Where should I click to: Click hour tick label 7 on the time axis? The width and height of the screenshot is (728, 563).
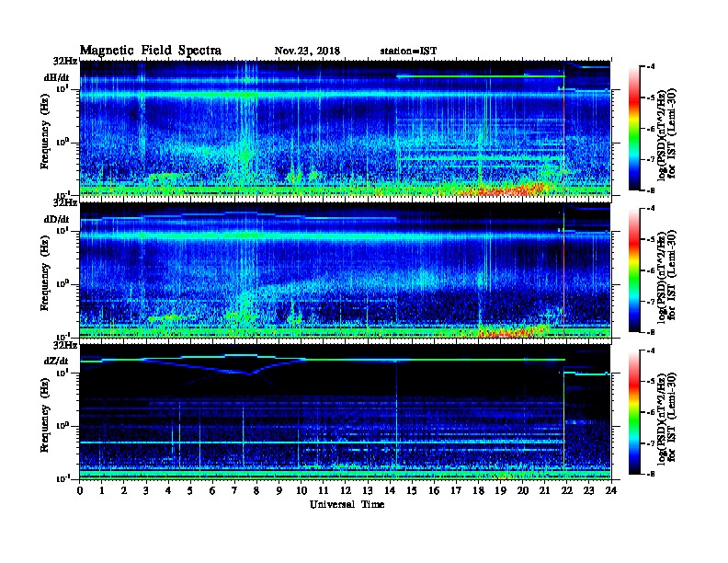point(235,491)
